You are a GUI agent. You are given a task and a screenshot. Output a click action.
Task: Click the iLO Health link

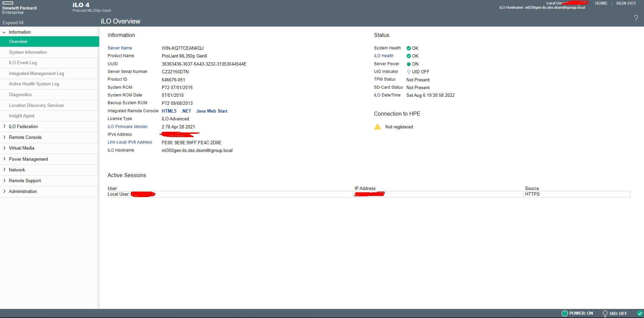pyautogui.click(x=384, y=56)
